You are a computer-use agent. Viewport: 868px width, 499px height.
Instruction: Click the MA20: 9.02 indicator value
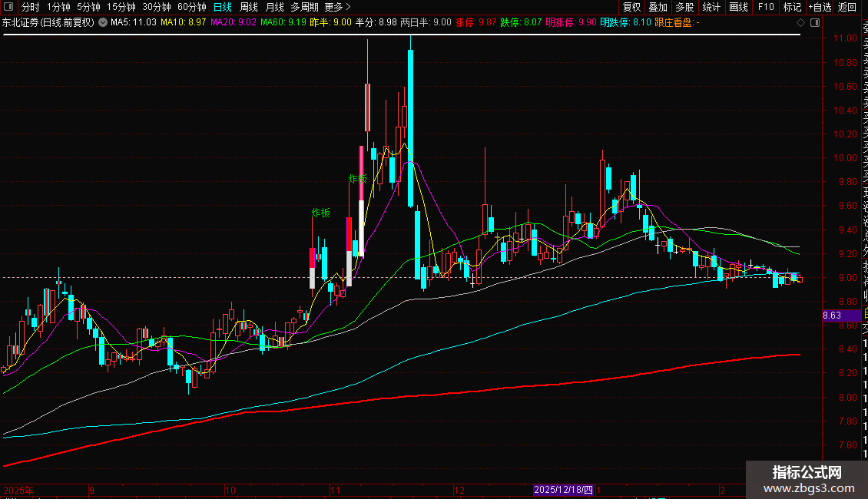coord(233,23)
